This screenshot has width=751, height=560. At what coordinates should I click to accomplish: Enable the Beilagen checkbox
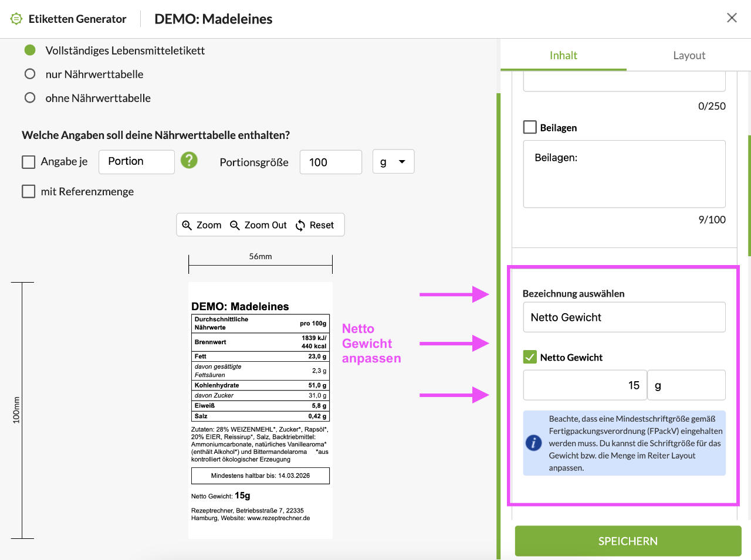point(530,127)
